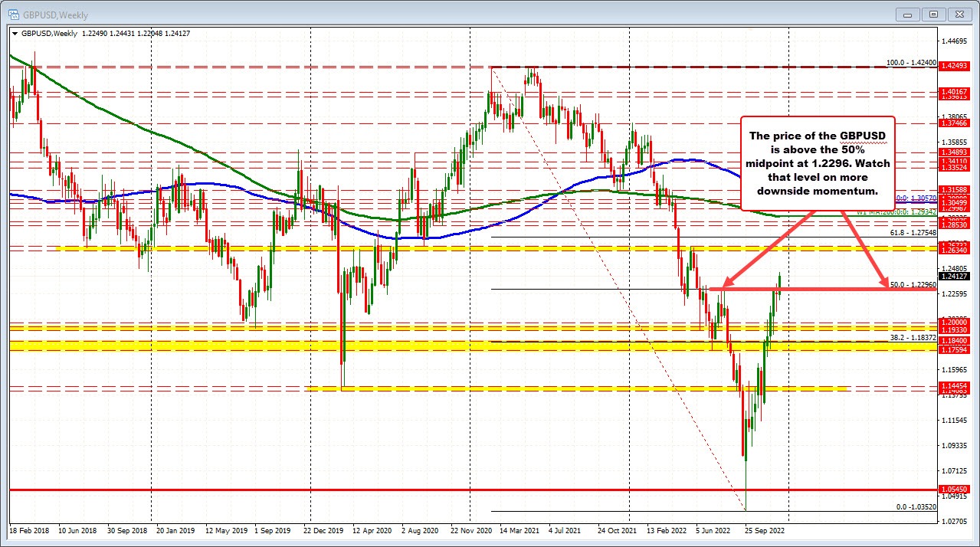This screenshot has width=980, height=547.
Task: Click the Minimize window icon
Action: [906, 14]
